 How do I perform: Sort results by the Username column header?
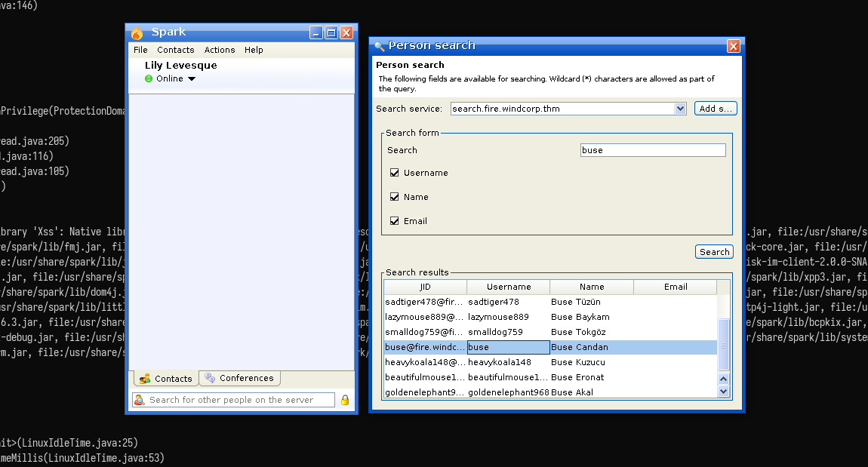coord(508,287)
